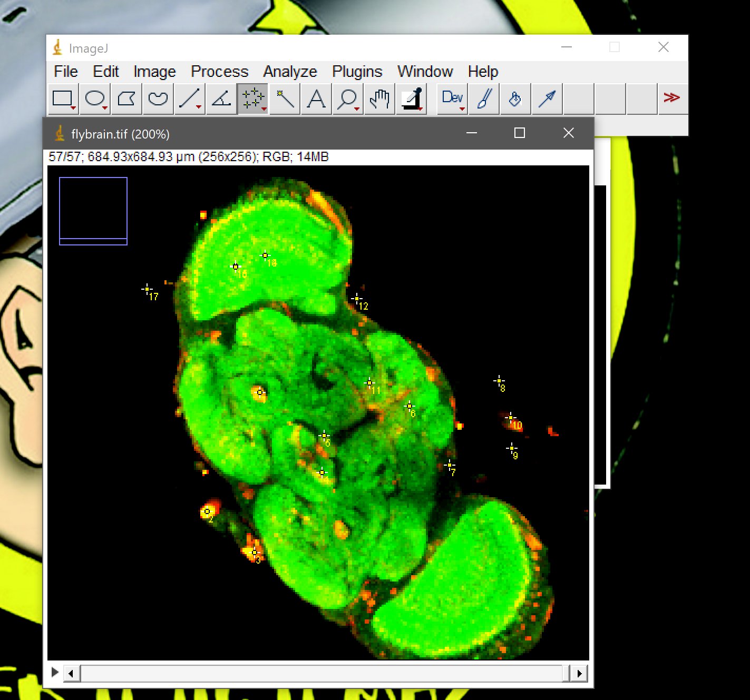Open the Analyze menu

[x=290, y=72]
